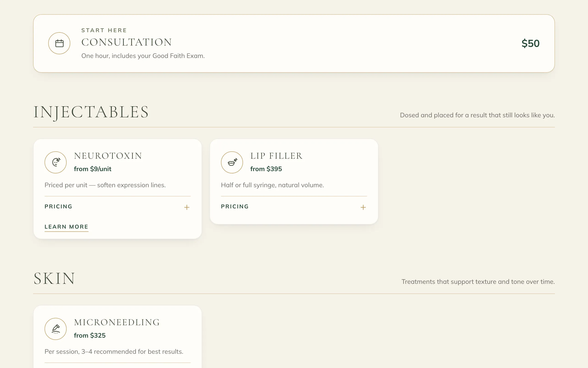
Task: Click the 'from $9/unit' price text
Action: pyautogui.click(x=93, y=169)
